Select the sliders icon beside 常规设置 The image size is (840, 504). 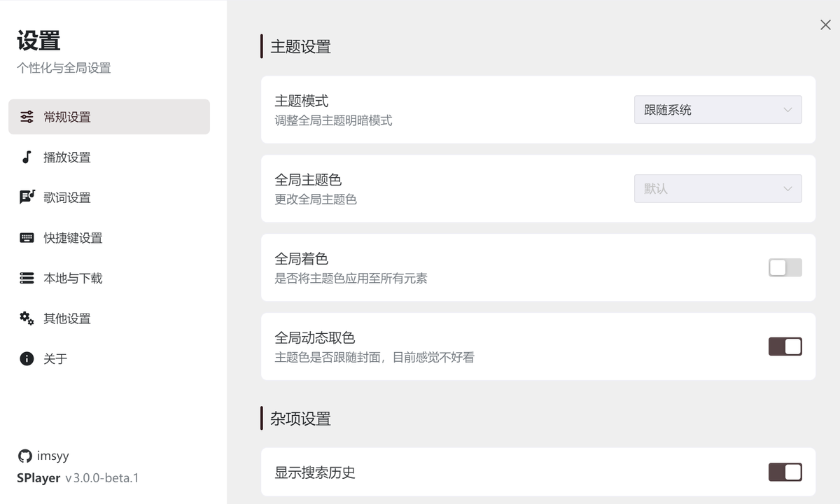25,117
